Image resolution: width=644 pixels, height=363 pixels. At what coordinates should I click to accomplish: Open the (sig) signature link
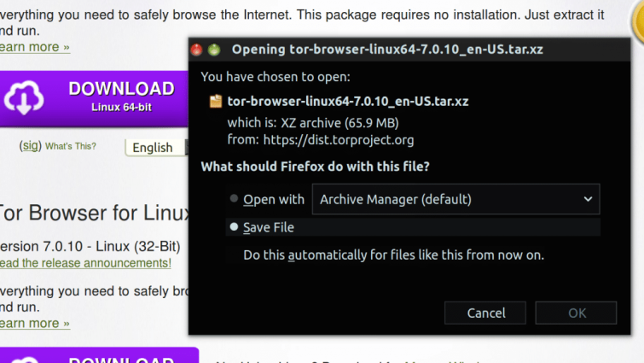click(31, 145)
